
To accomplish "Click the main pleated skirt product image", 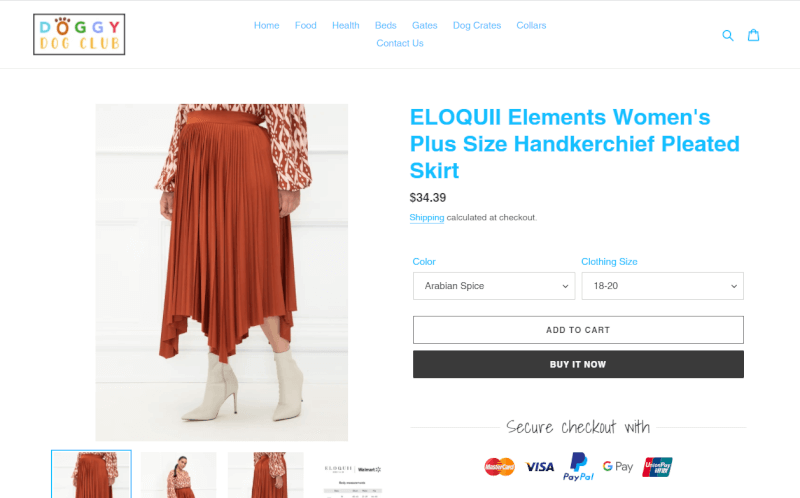I will pos(221,272).
